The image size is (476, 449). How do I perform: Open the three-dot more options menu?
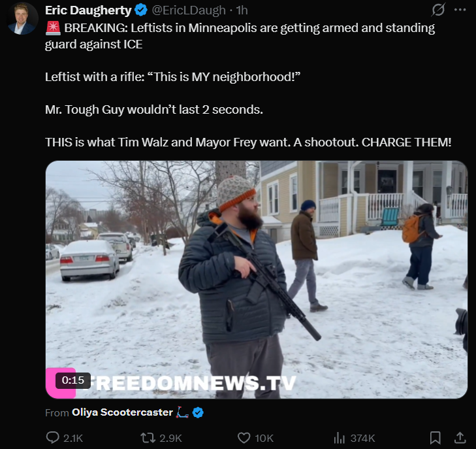point(460,10)
